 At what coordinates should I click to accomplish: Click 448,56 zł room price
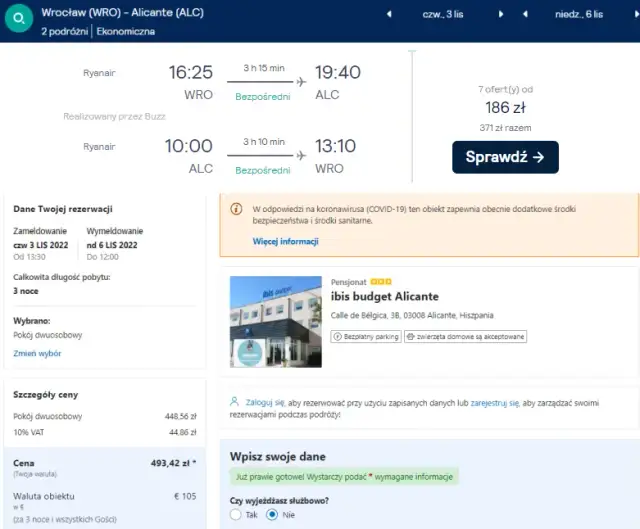click(x=180, y=416)
